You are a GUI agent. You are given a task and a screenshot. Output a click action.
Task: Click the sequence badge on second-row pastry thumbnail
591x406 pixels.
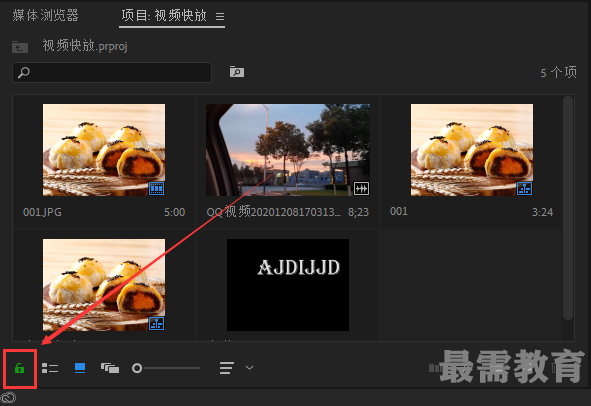coord(156,323)
